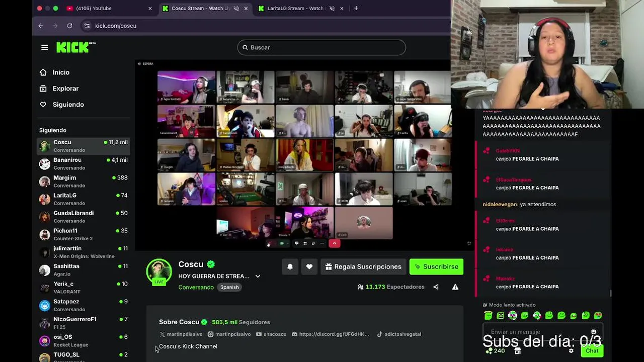Select Coscu in the following list
This screenshot has height=362, width=644.
(x=84, y=146)
